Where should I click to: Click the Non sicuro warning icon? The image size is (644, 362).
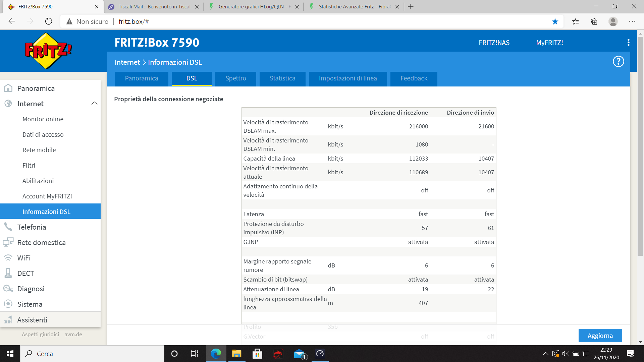click(x=69, y=21)
